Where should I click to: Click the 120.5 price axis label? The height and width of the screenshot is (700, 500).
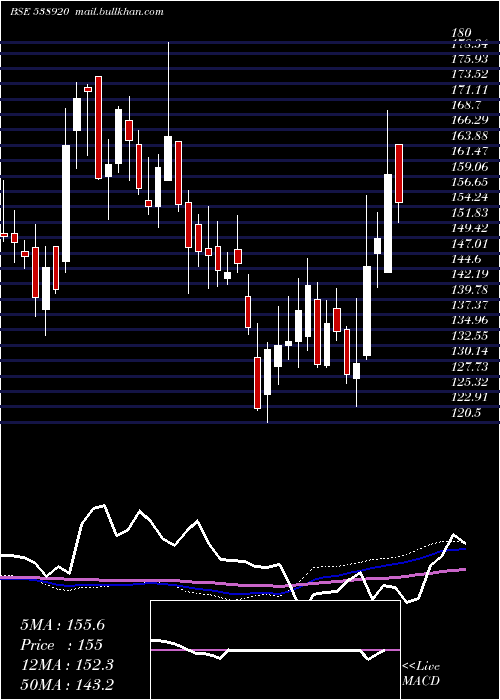(x=466, y=413)
